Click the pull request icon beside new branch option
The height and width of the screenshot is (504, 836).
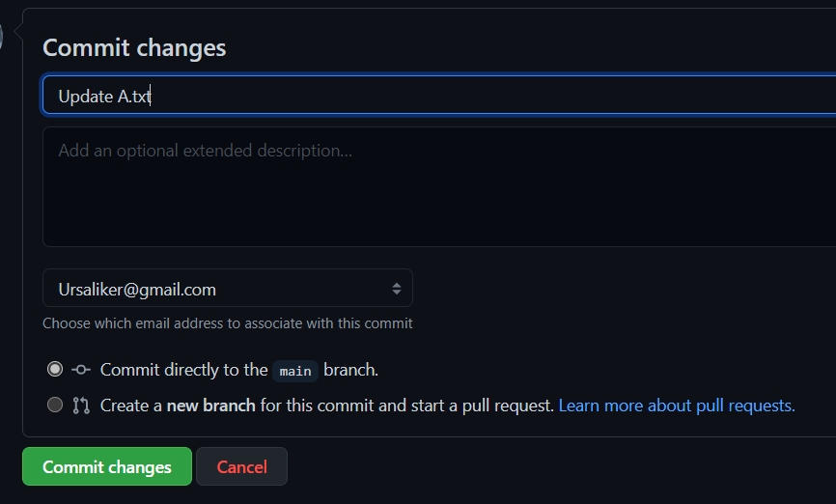pyautogui.click(x=81, y=406)
